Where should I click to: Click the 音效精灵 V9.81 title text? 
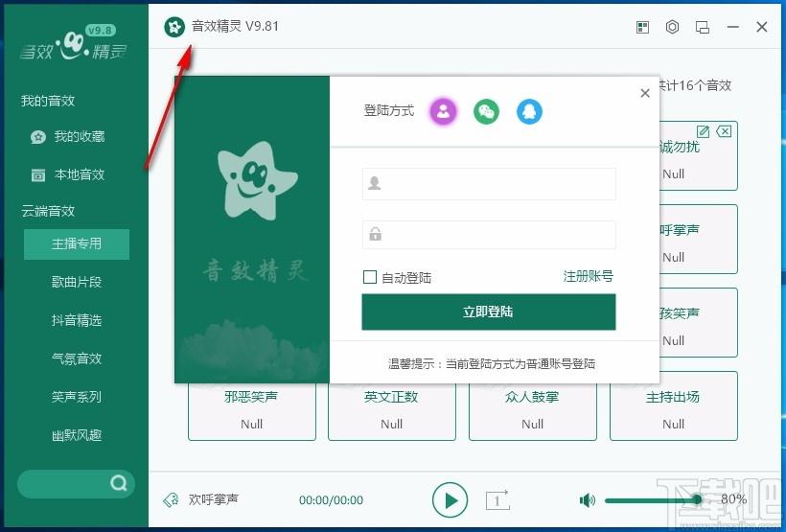click(x=235, y=26)
